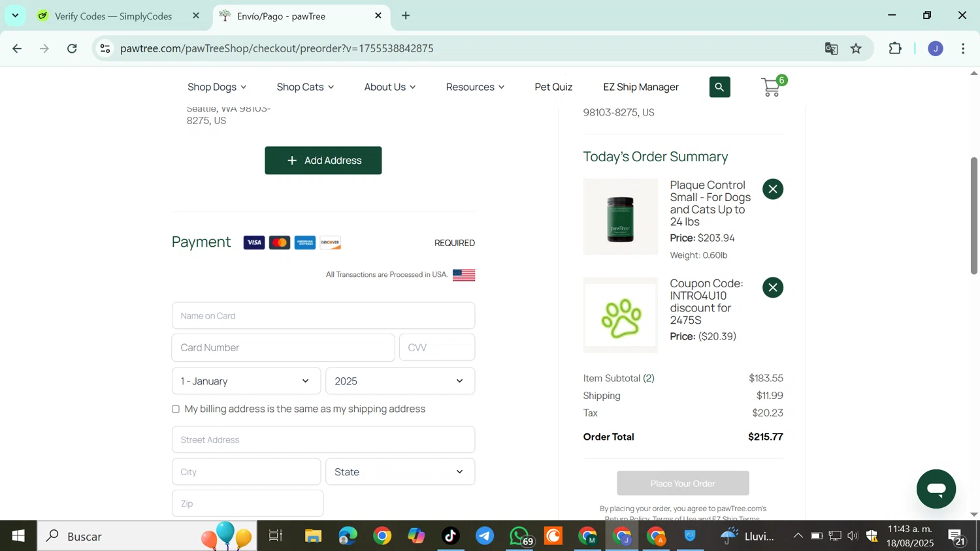Screen dimensions: 980x551
Task: Click the Card Number field
Action: (283, 348)
